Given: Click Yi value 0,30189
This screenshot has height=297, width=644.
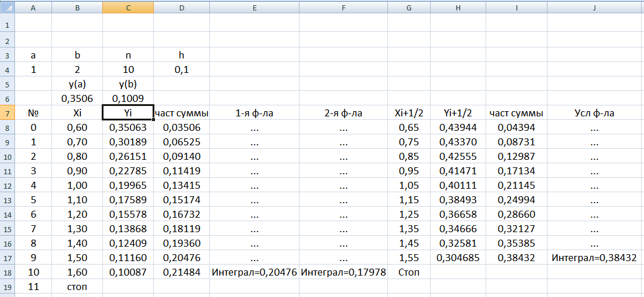Looking at the screenshot, I should click(x=128, y=142).
